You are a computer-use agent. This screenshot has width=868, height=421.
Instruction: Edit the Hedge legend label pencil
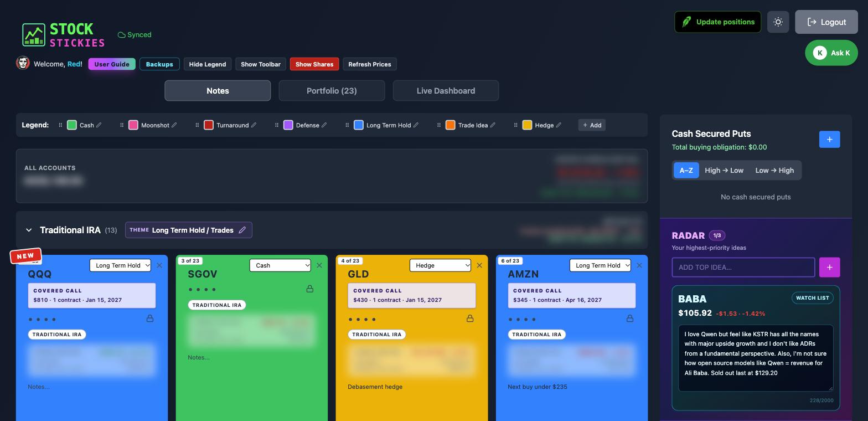559,125
